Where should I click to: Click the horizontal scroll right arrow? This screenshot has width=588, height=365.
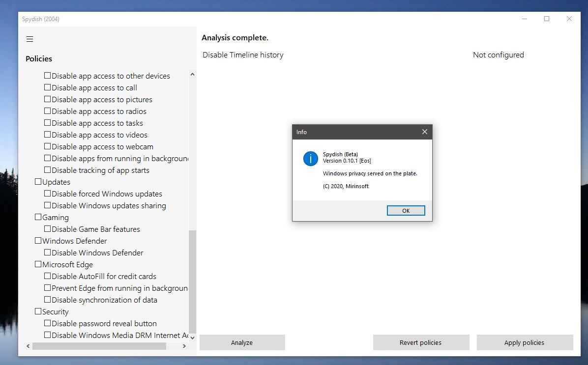click(x=184, y=346)
